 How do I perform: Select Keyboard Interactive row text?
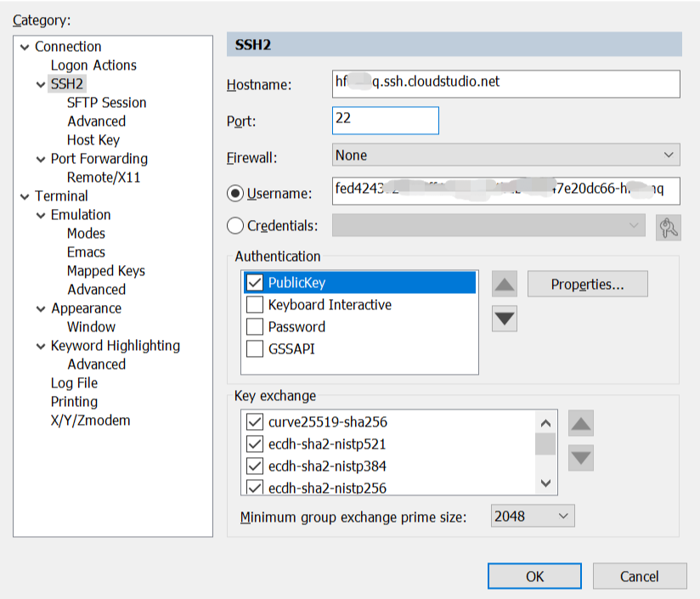(330, 305)
